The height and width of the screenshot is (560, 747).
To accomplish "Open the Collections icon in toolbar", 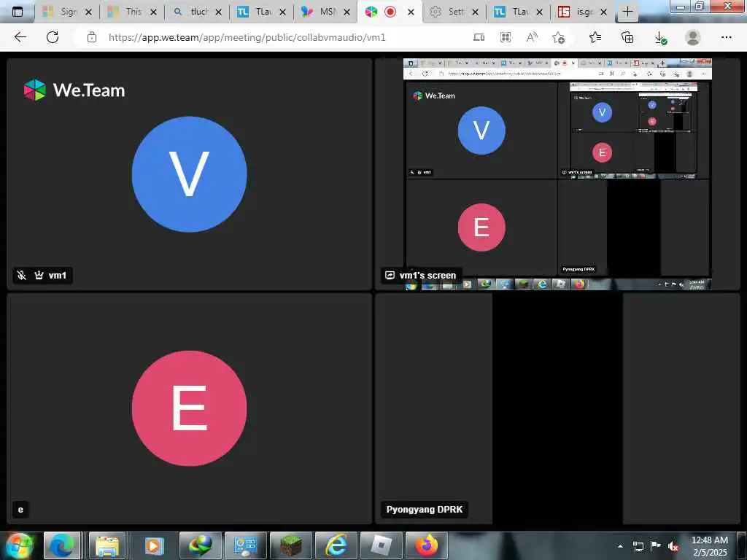I will click(x=627, y=37).
